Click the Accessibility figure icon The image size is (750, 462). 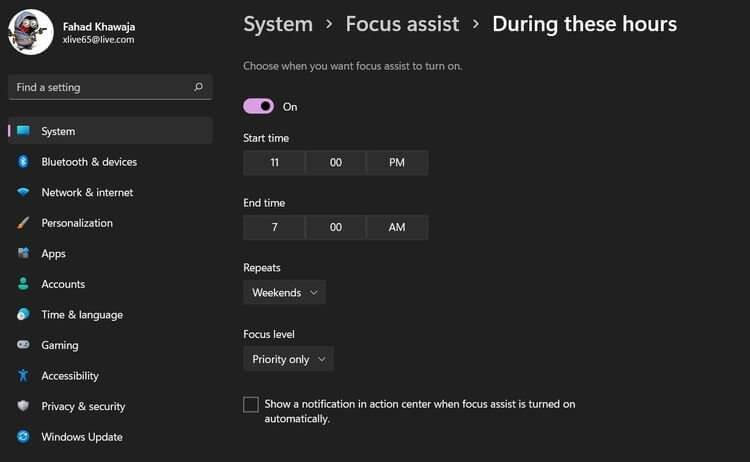pyautogui.click(x=23, y=375)
